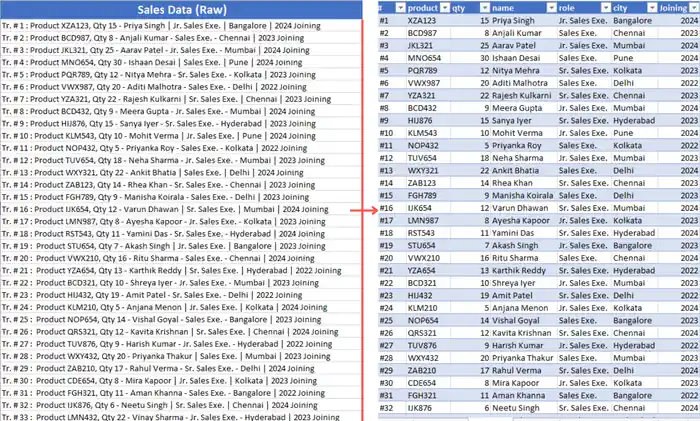Viewport: 700px width, 421px height.
Task: Select raw row 'Tr. # 11 : Product NOP432'
Action: pos(181,148)
